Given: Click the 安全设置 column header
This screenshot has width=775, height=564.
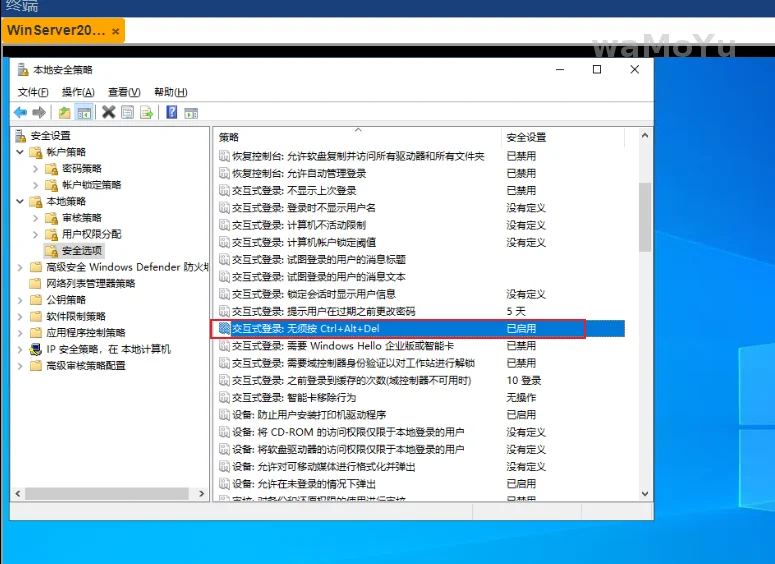Looking at the screenshot, I should pyautogui.click(x=526, y=137).
